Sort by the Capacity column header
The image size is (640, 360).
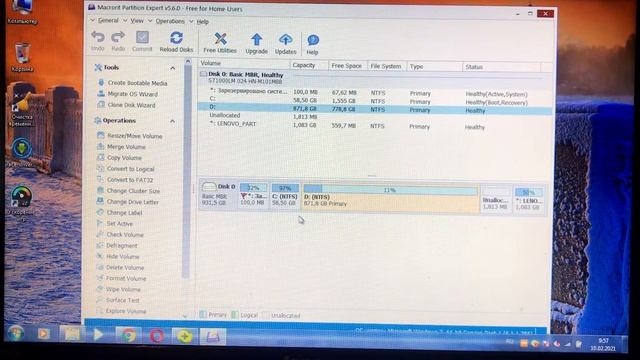[309, 65]
